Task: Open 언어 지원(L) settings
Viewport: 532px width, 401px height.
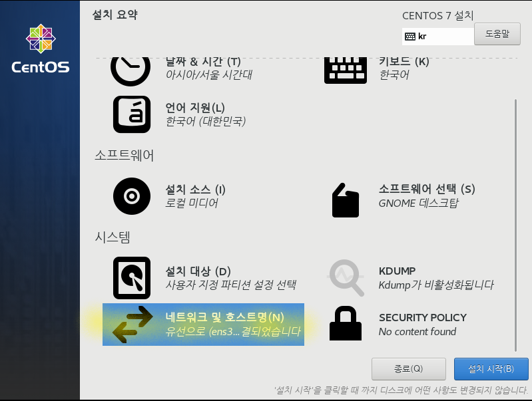Action: coord(195,108)
